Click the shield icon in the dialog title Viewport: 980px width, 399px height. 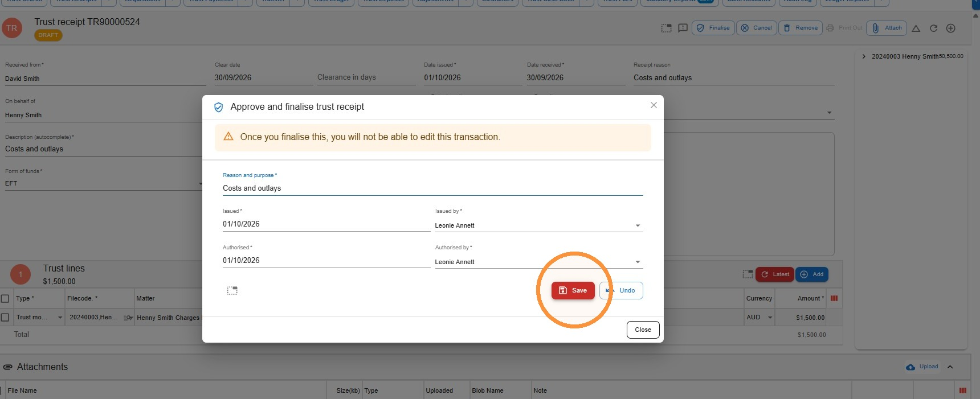(x=218, y=107)
